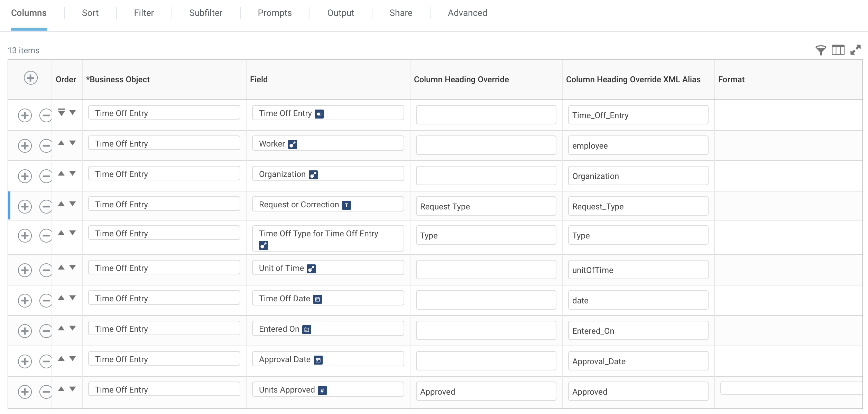Remove the Worker row with minus icon
The width and height of the screenshot is (868, 414).
point(46,146)
